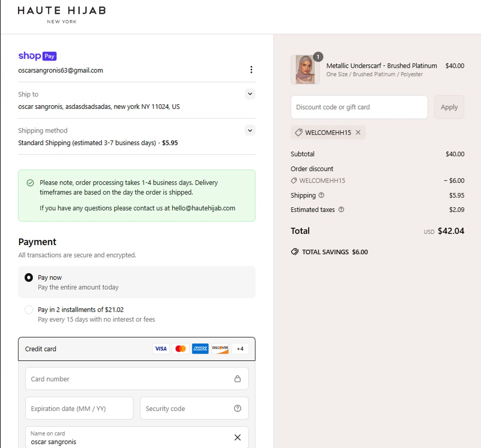Click the Credit card header

pyautogui.click(x=137, y=349)
